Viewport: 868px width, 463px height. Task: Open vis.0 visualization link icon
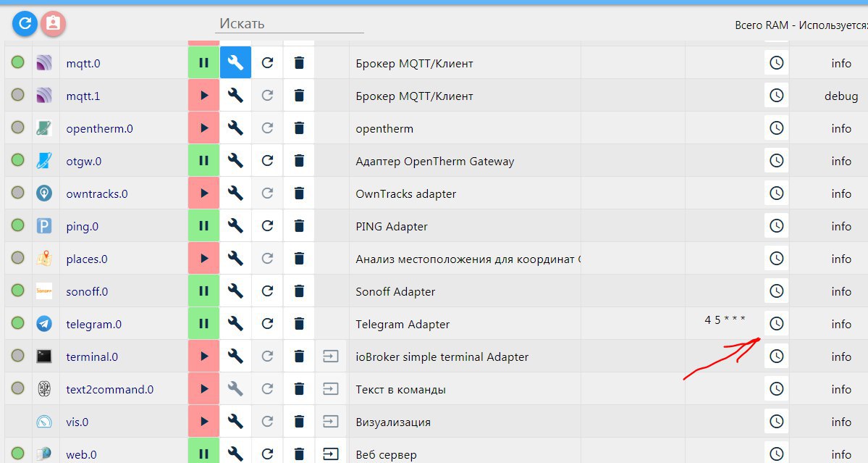(x=331, y=422)
